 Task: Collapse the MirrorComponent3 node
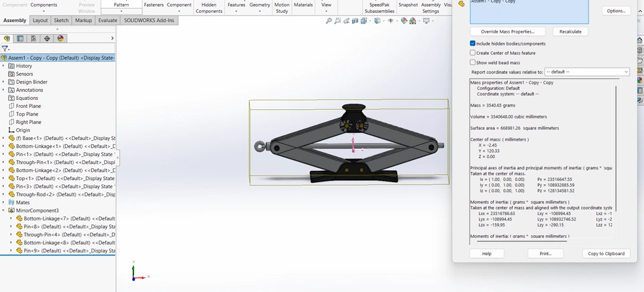click(x=4, y=210)
